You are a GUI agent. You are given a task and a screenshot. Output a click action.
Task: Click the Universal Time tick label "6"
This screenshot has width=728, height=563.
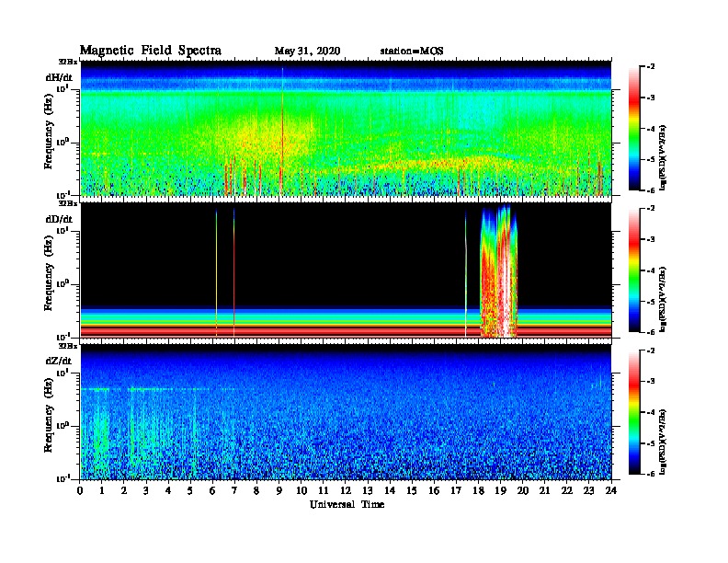pyautogui.click(x=212, y=491)
